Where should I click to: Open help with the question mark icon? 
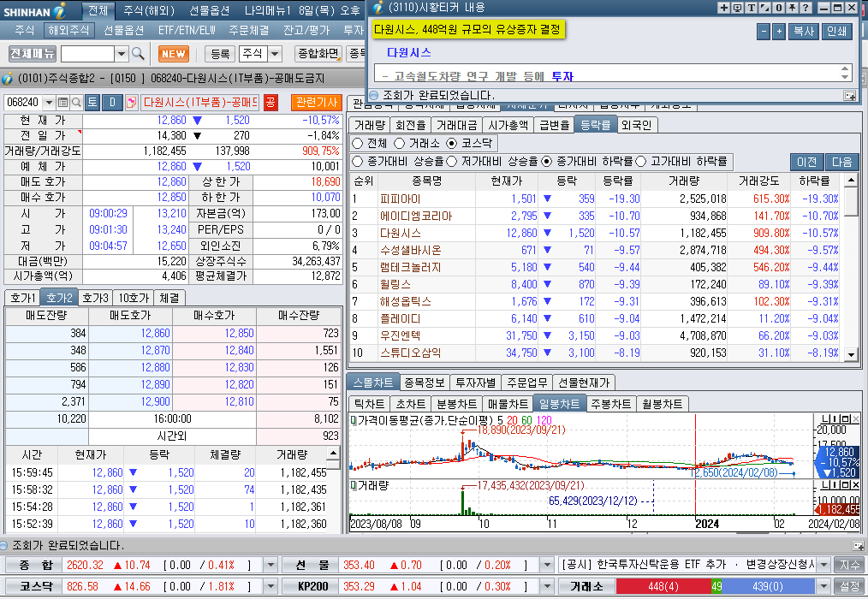coord(806,8)
